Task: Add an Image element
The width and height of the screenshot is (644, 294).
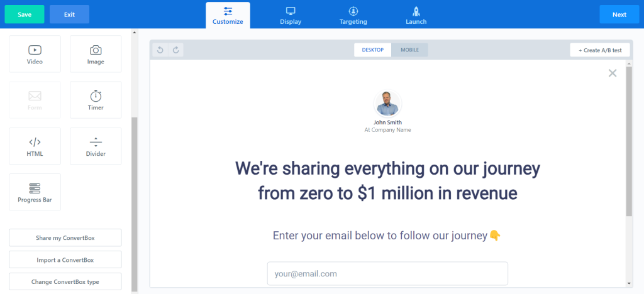Action: (96, 54)
